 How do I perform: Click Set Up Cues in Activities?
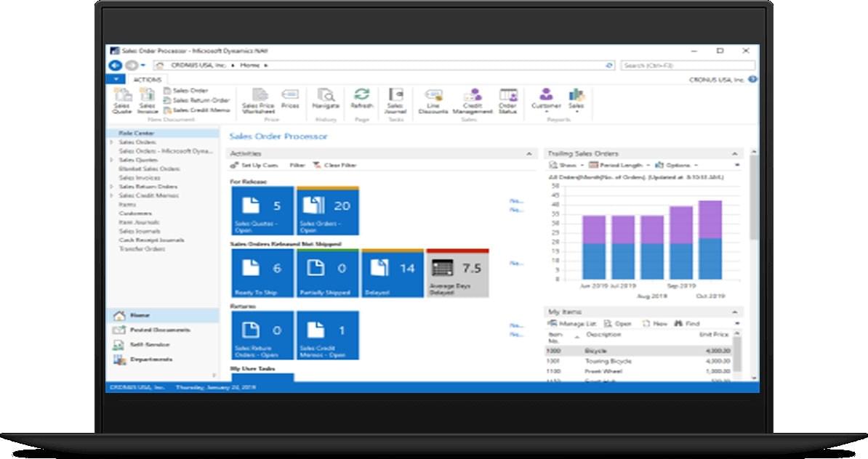coord(254,166)
